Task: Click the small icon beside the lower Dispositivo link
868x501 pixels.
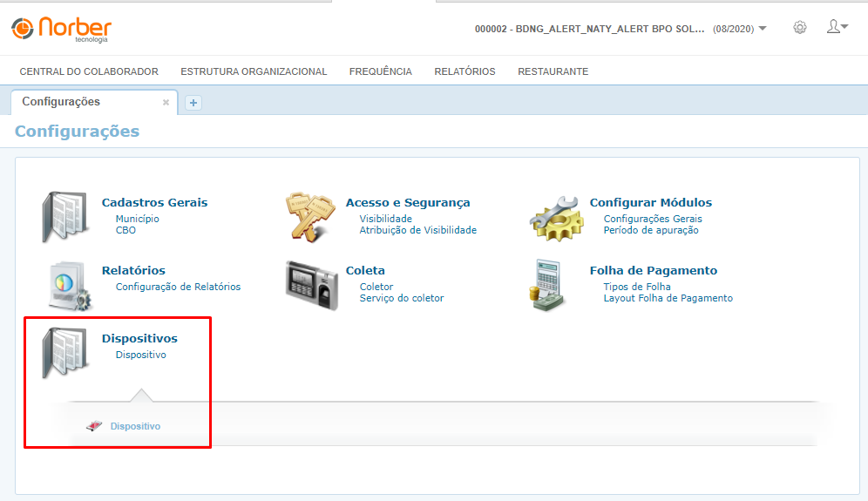Action: tap(94, 426)
